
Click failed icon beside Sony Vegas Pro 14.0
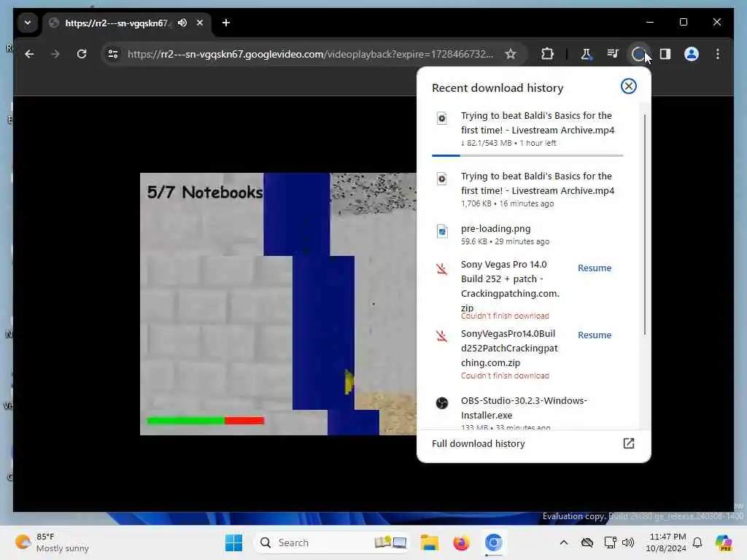(441, 269)
